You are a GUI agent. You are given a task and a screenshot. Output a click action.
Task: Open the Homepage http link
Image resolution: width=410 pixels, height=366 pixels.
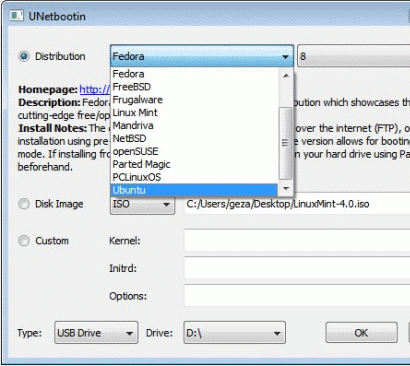click(95, 89)
